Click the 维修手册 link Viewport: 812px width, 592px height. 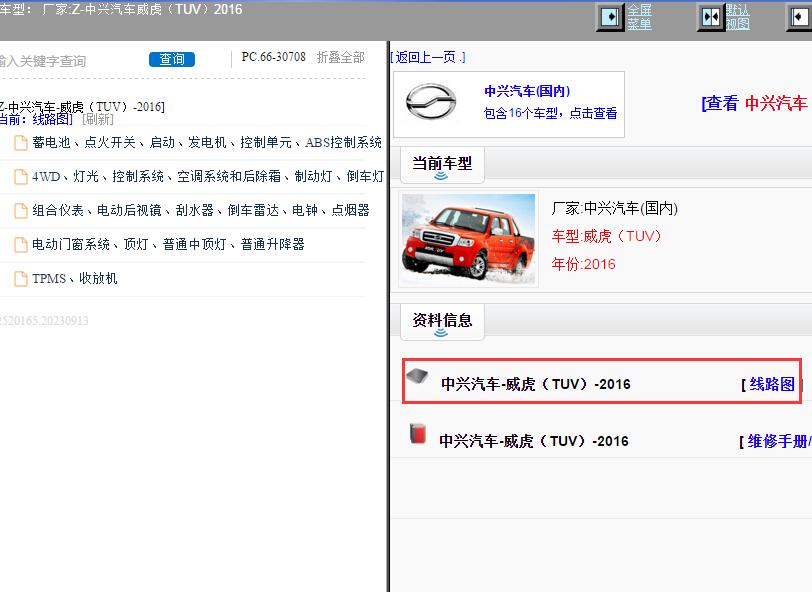[777, 441]
